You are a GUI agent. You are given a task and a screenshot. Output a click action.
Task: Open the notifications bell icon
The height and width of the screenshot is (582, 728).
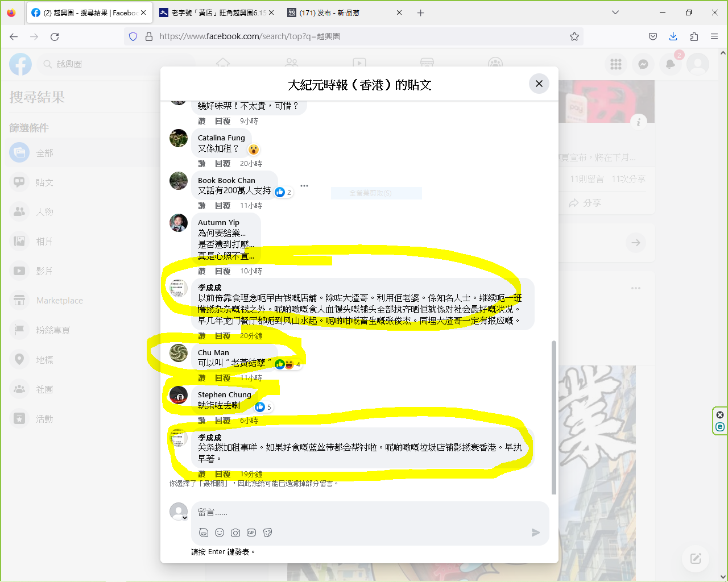click(671, 64)
